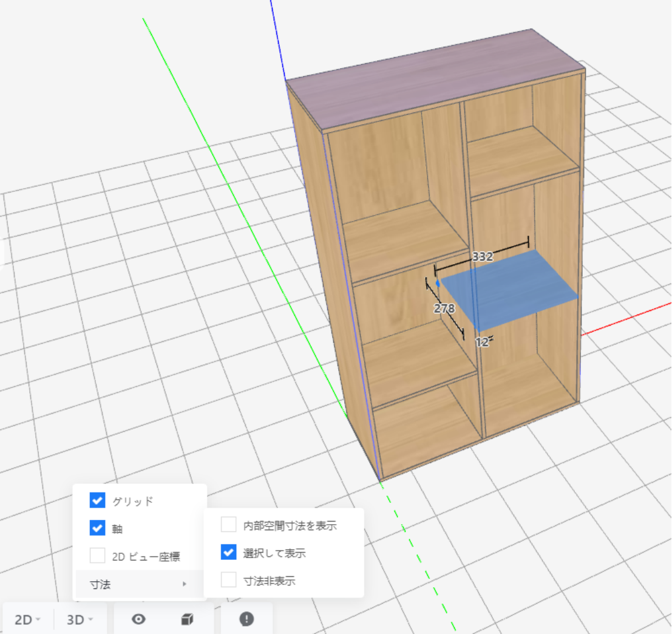Open the 3D view dropdown
The width and height of the screenshot is (672, 634).
[x=80, y=619]
